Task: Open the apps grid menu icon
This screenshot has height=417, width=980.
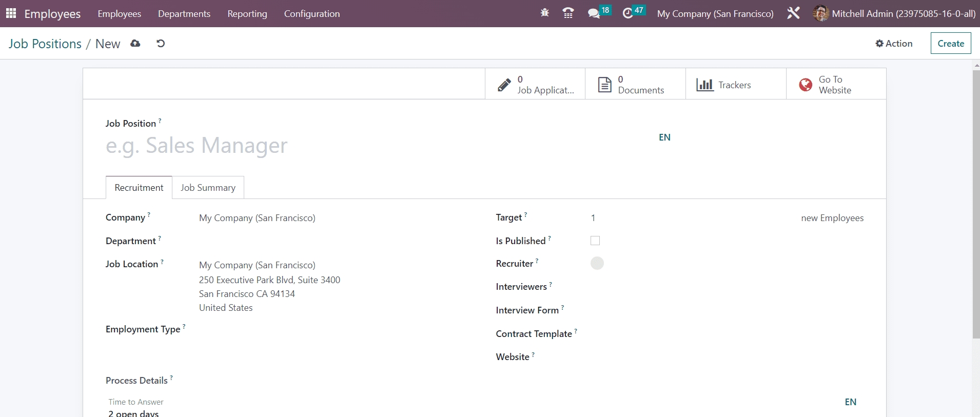Action: coord(11,13)
